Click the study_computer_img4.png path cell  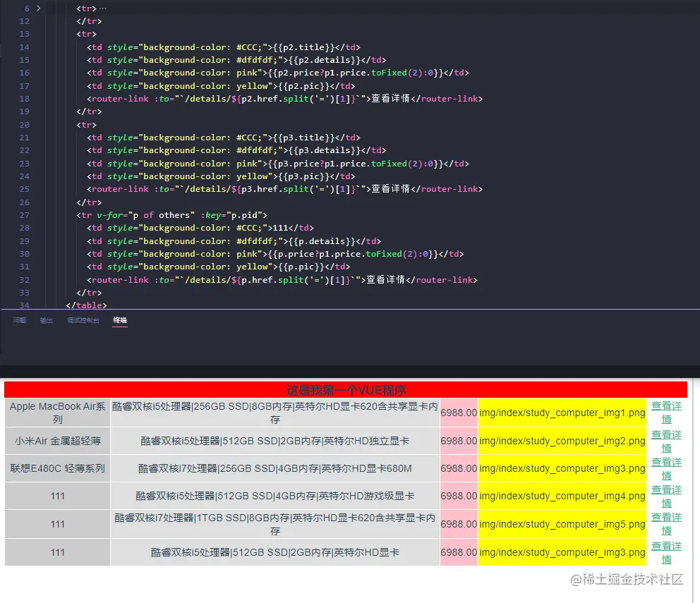(x=562, y=497)
